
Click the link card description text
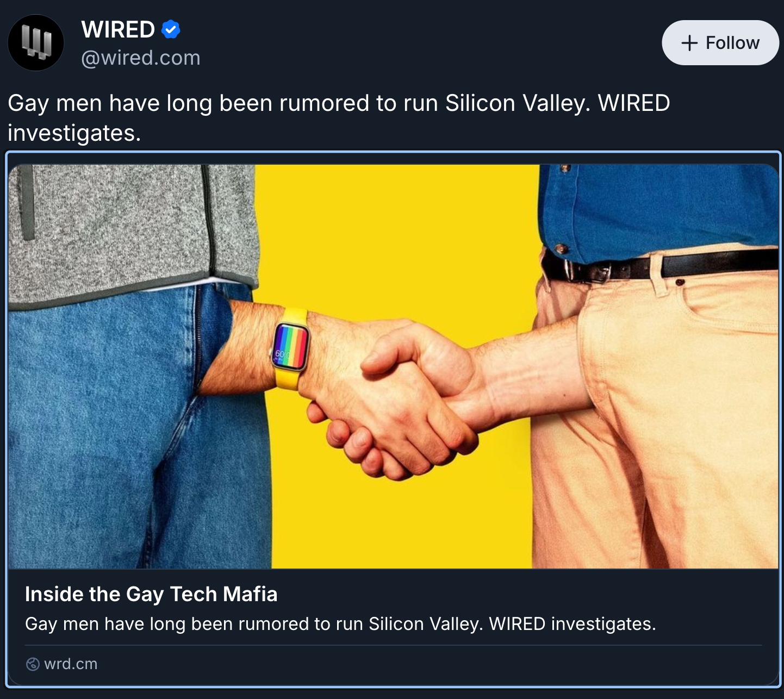tap(340, 624)
